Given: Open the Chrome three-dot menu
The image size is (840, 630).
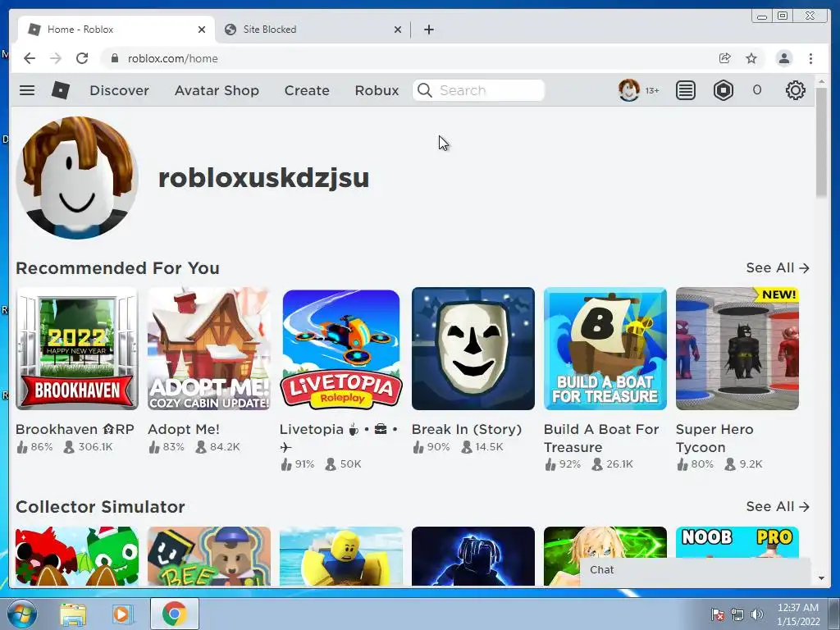Looking at the screenshot, I should click(810, 58).
